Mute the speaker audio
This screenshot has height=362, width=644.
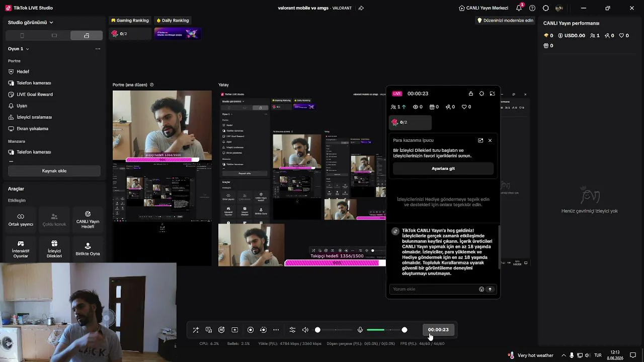[x=305, y=330]
